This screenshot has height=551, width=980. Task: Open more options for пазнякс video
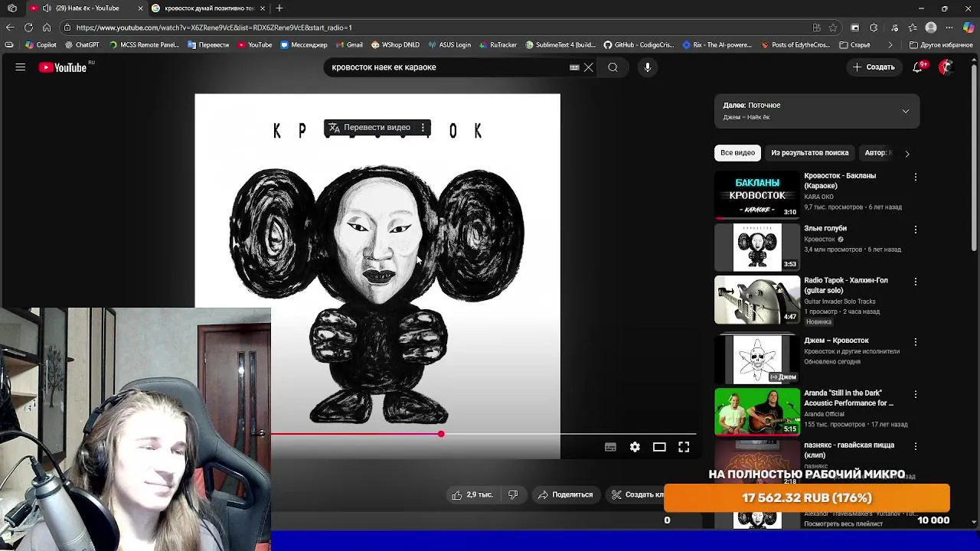click(916, 446)
